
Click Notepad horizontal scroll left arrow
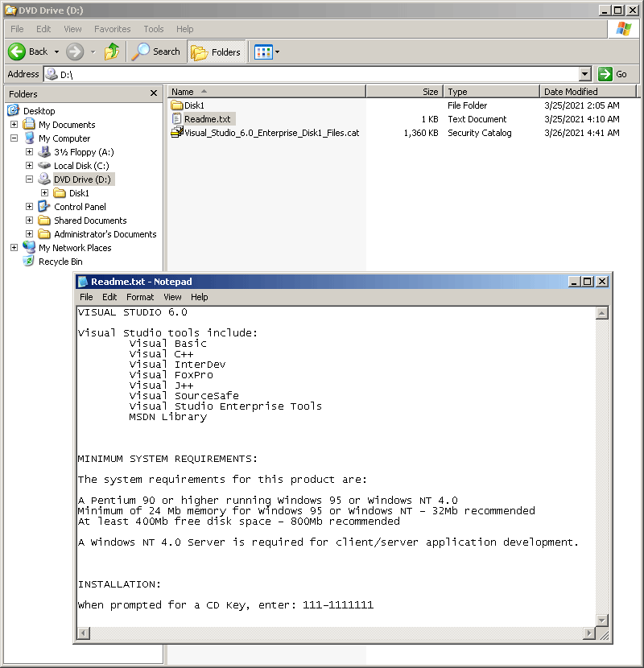pyautogui.click(x=84, y=633)
